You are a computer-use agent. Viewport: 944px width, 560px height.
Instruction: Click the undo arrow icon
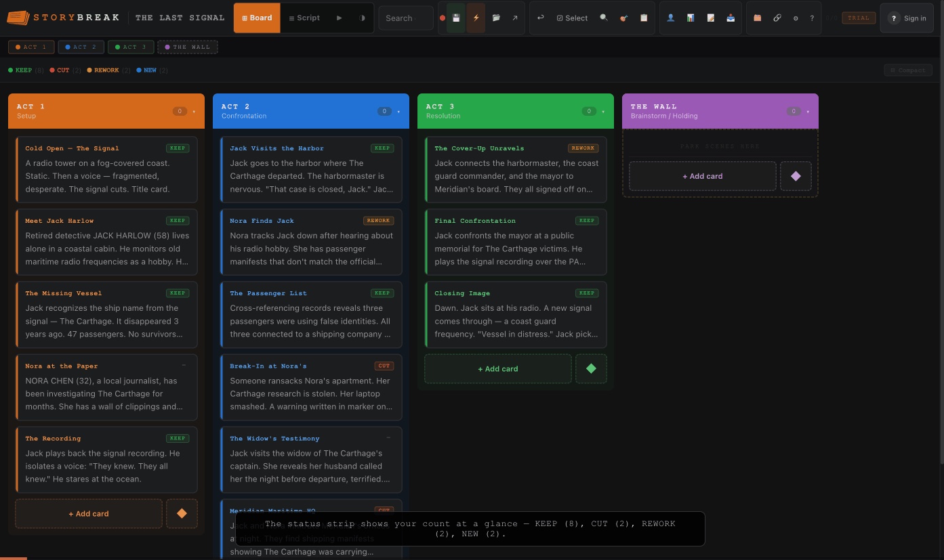click(540, 18)
